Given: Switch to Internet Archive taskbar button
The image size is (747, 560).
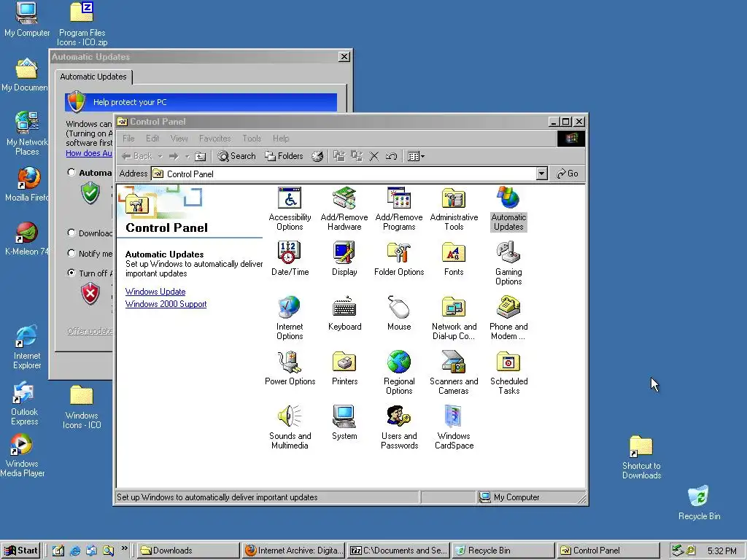Looking at the screenshot, I should (293, 551).
